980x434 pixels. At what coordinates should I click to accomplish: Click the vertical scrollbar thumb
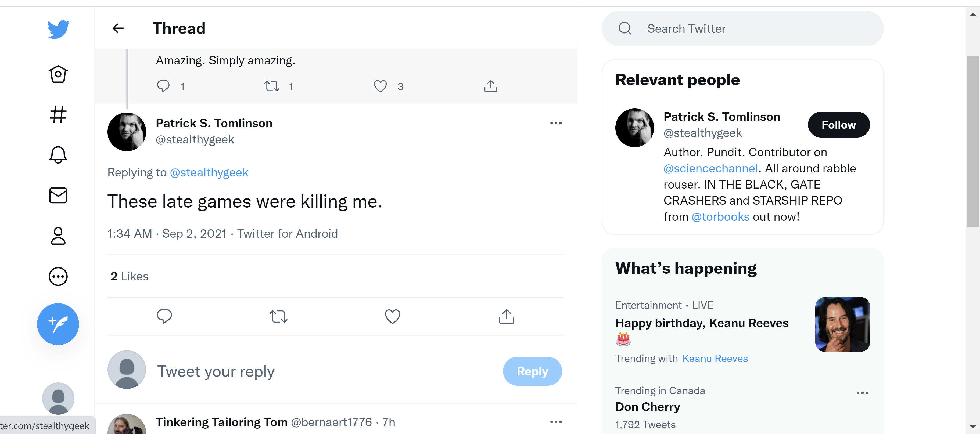click(x=973, y=141)
